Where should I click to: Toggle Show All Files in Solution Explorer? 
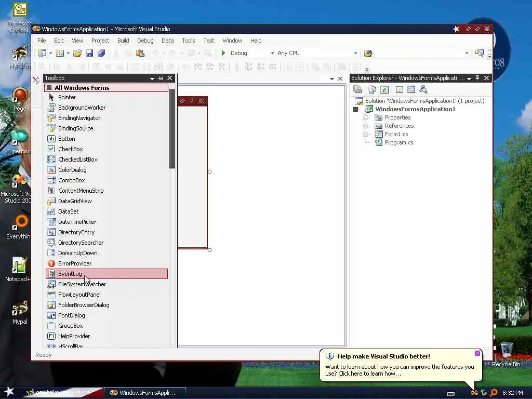(373, 89)
